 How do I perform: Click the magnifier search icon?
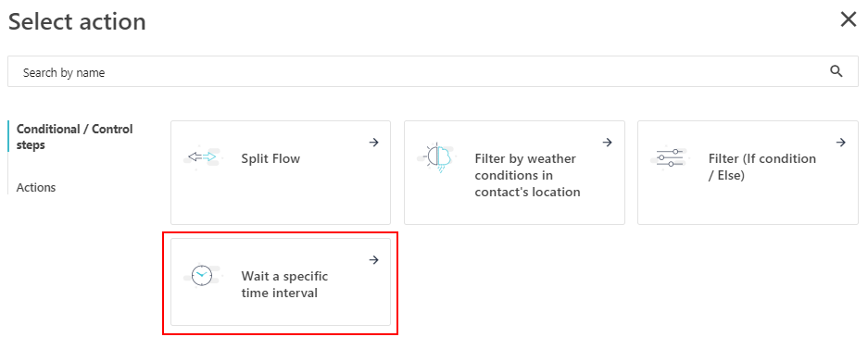coord(837,71)
